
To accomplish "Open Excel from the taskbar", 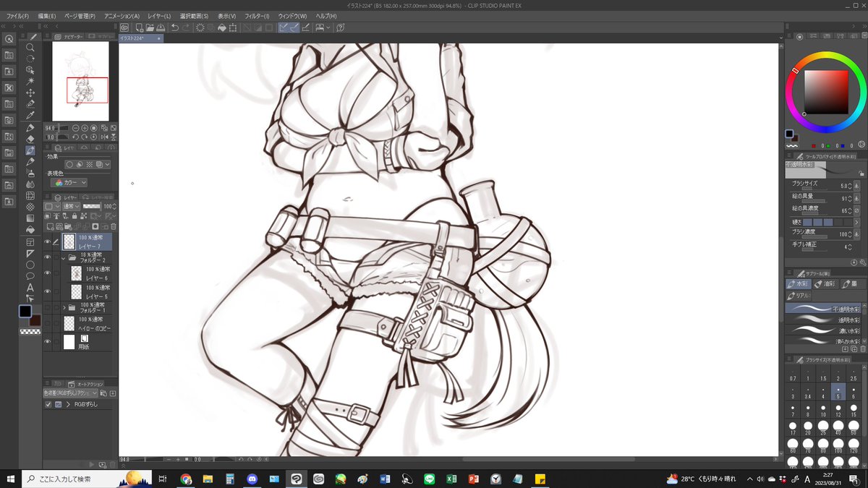I will 450,479.
